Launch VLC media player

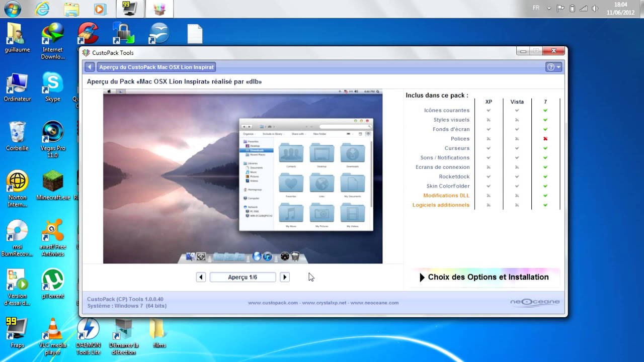click(x=53, y=337)
